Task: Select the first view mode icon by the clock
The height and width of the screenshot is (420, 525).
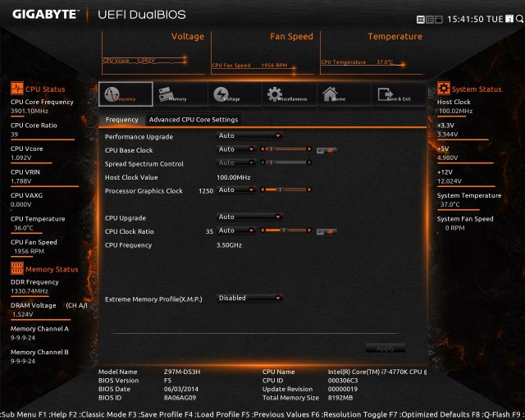Action: (421, 20)
